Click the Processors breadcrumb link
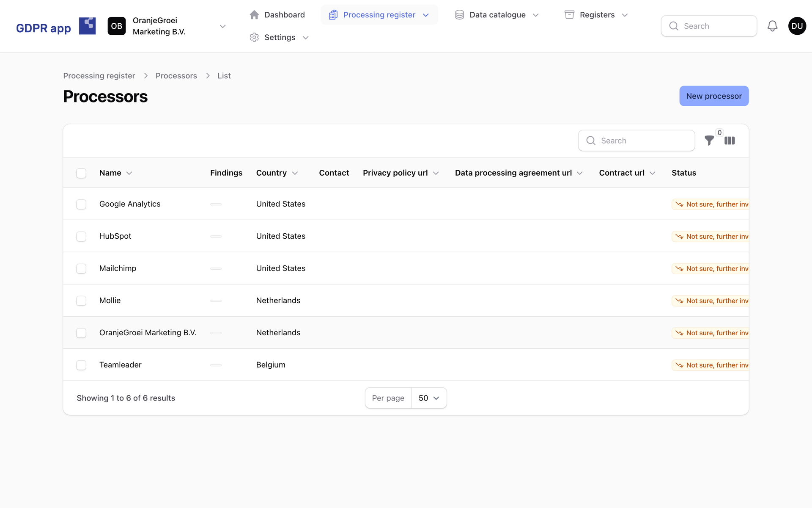This screenshot has height=508, width=812. tap(176, 76)
